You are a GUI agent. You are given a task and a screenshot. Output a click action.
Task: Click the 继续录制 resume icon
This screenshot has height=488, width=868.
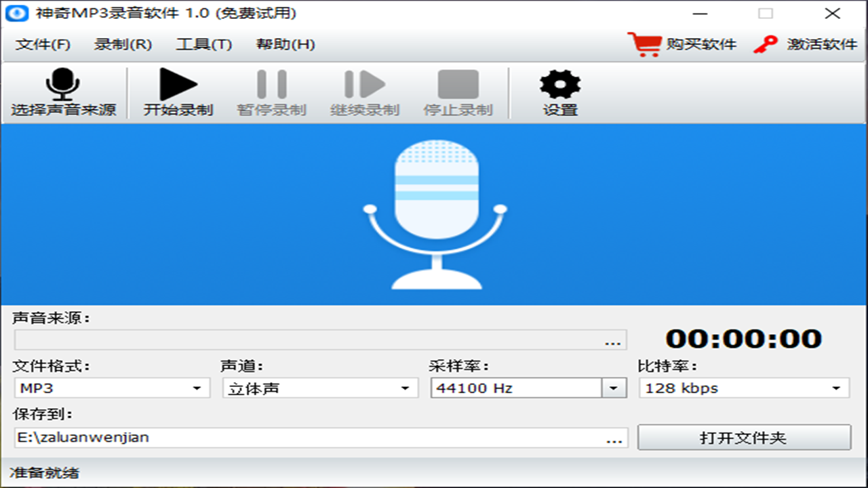[366, 85]
